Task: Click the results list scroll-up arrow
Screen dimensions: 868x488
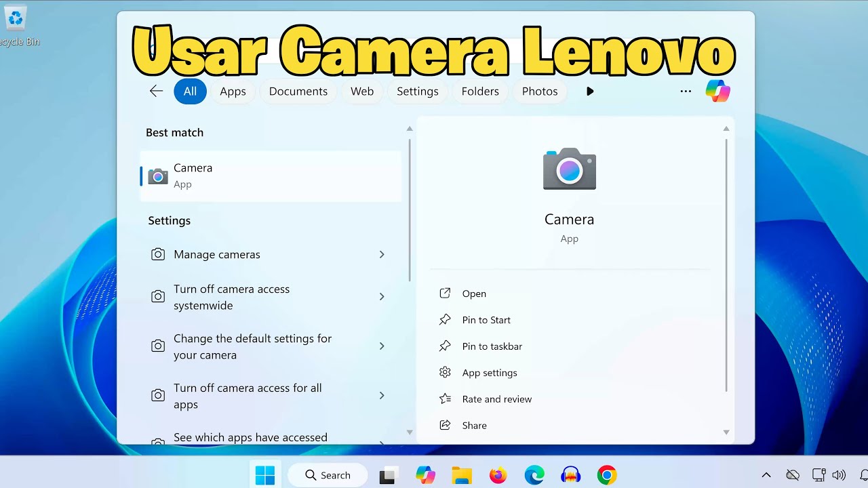Action: click(410, 129)
